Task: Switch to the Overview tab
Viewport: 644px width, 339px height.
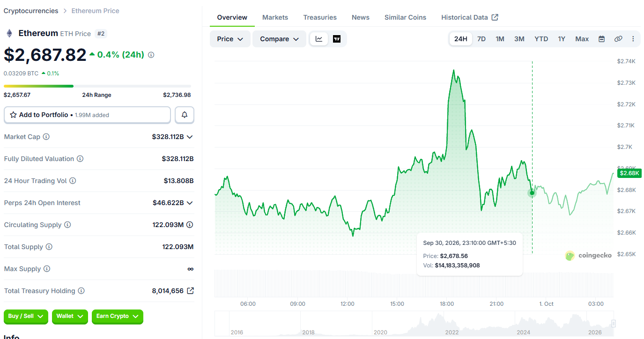Action: [232, 17]
